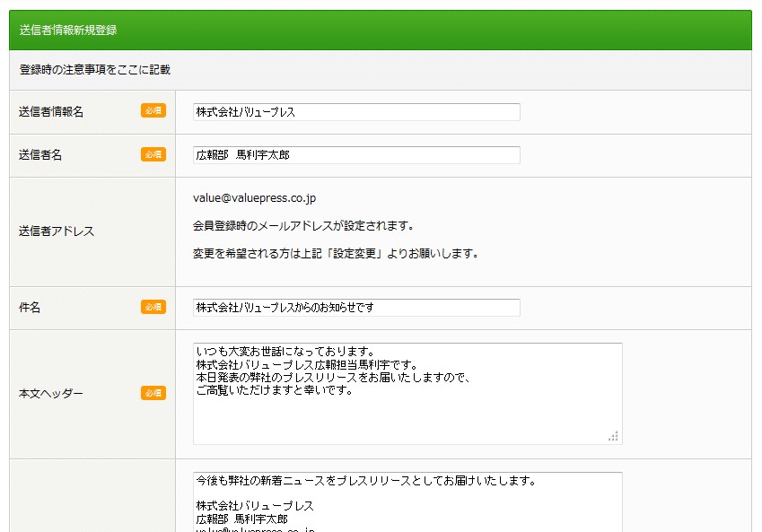Click the 必須 badge next to 送信者情報名
This screenshot has height=532, width=762.
click(x=153, y=110)
